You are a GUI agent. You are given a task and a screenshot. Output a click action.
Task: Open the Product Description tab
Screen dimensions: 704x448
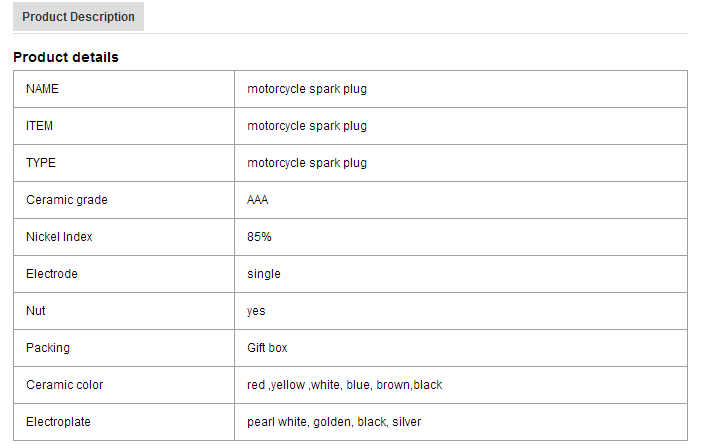[x=78, y=17]
